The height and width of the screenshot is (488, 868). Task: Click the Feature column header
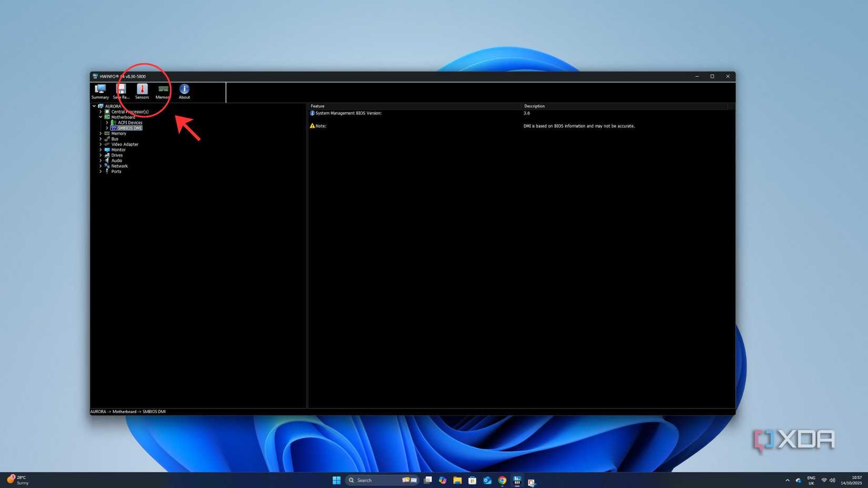pyautogui.click(x=415, y=106)
